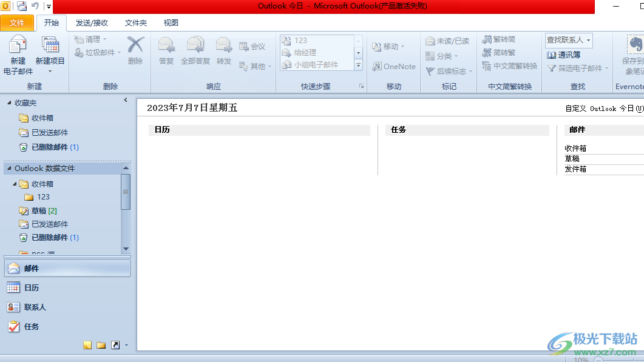Click Send/Receive All icon in Quick Access Toolbar
Image resolution: width=644 pixels, height=362 pixels.
click(x=22, y=6)
